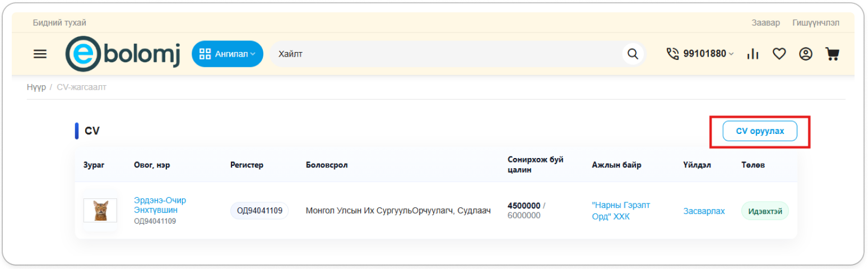
Task: Open the Эрдэнэ-Очир Энхтүвшин name link
Action: pyautogui.click(x=160, y=205)
